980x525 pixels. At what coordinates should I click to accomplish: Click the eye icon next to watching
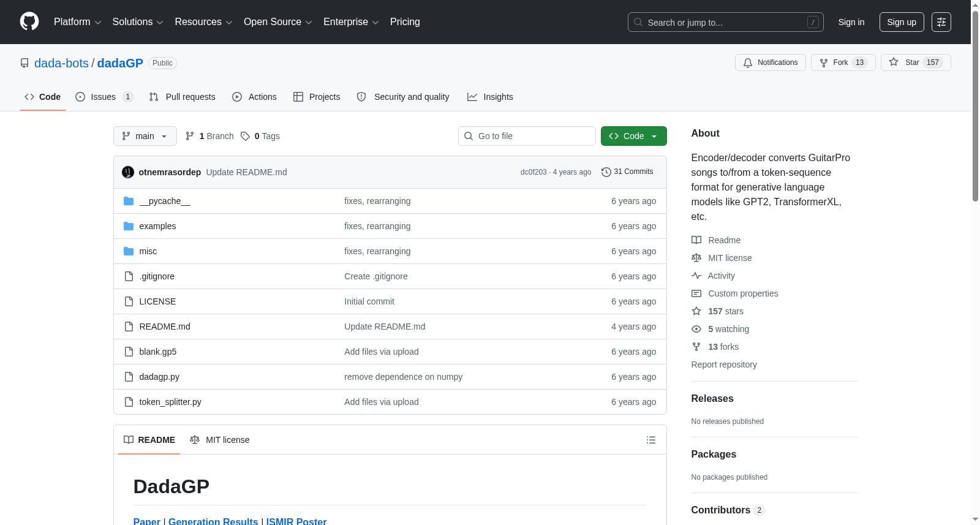(696, 329)
